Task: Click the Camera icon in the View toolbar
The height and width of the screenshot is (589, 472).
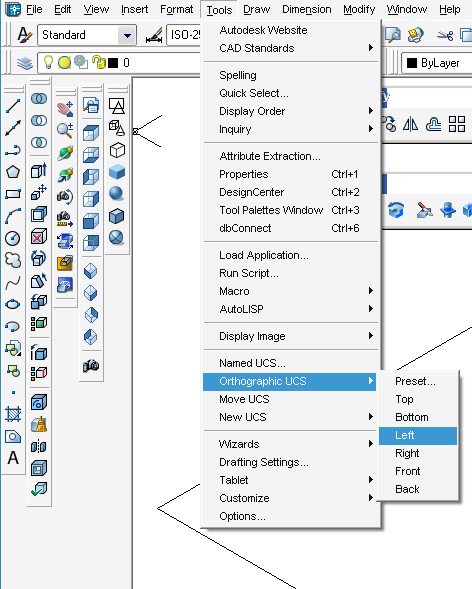Action: [91, 365]
